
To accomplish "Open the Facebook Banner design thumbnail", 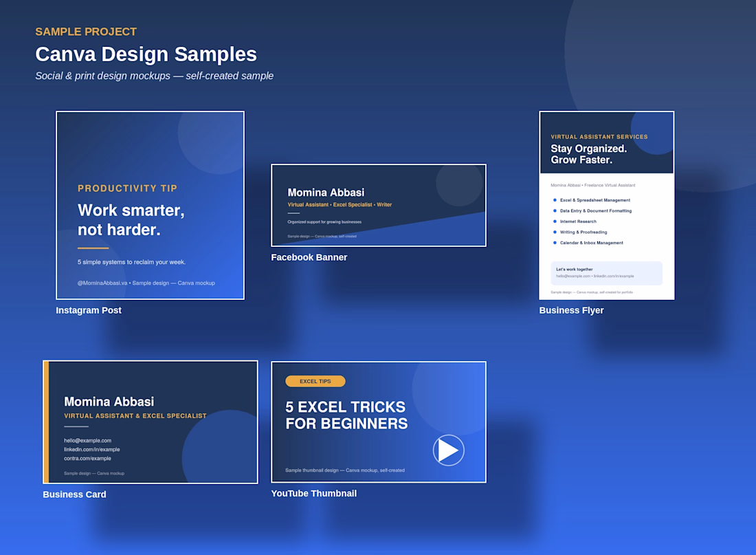I will [379, 205].
